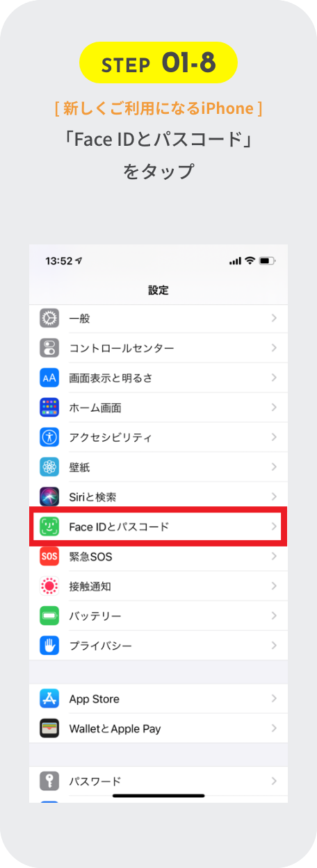Open the Siriと検索 settings entry
Viewport: 317px width, 868px height.
click(x=158, y=498)
